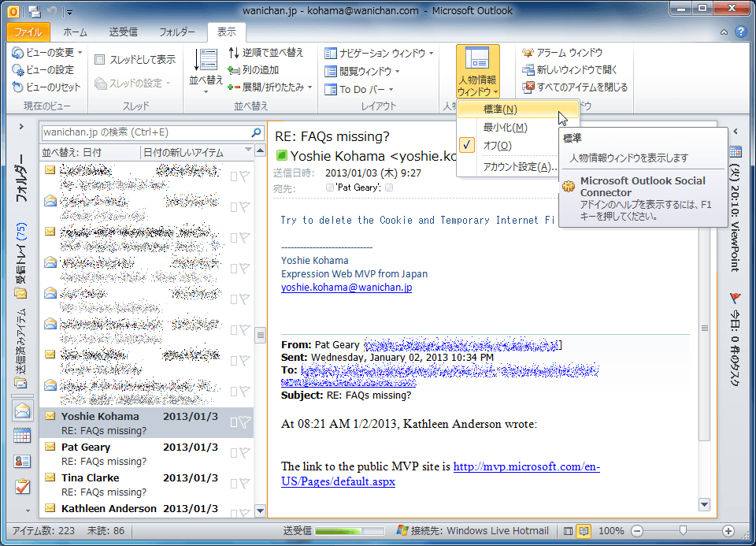The image size is (756, 546).
Task: Switch to Contacts module icon
Action: pyautogui.click(x=22, y=462)
